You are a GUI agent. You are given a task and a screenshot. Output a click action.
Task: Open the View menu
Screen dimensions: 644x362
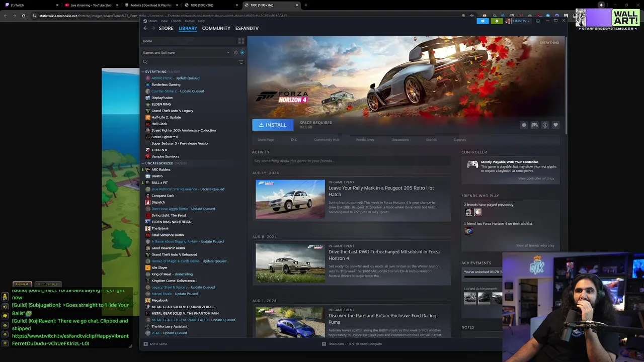coord(164,21)
